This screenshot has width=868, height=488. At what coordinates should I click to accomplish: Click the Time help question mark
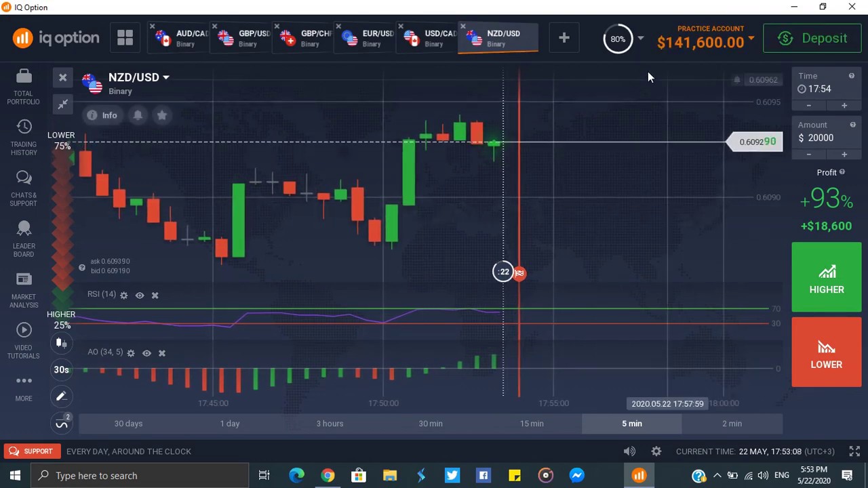pos(852,76)
